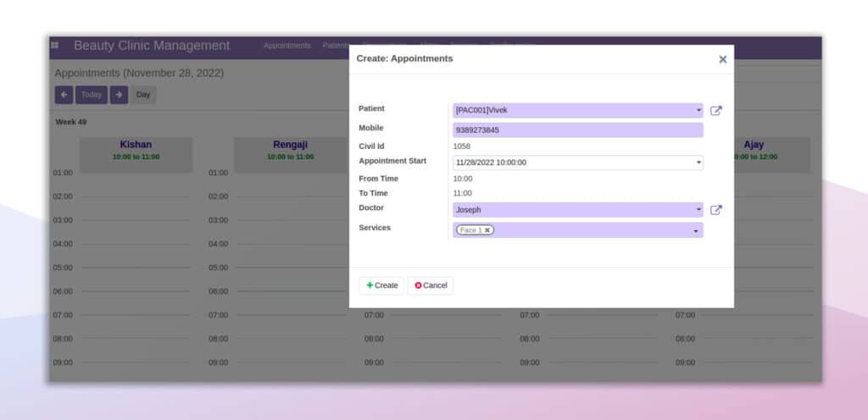
Task: Go to previous day with left arrow
Action: click(x=64, y=95)
